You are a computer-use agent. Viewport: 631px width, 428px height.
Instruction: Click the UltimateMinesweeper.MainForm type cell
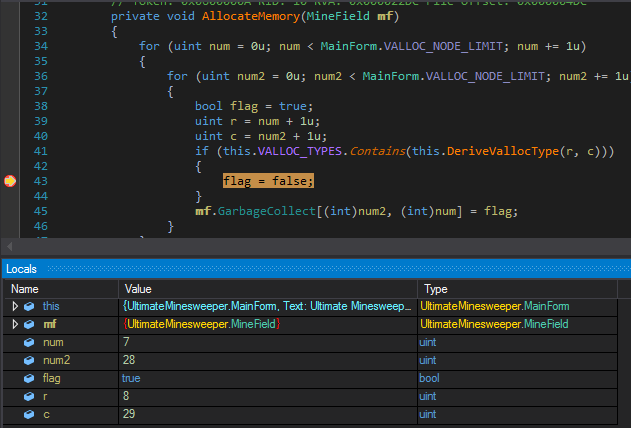[495, 306]
